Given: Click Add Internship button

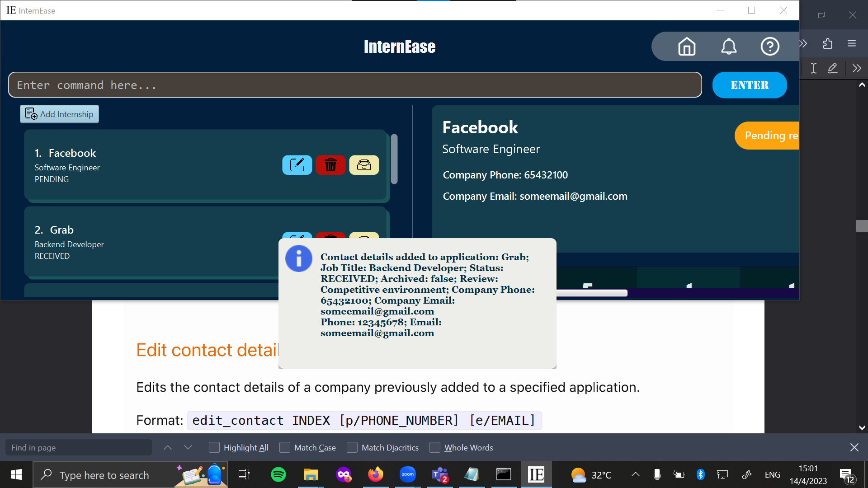Looking at the screenshot, I should click(59, 114).
